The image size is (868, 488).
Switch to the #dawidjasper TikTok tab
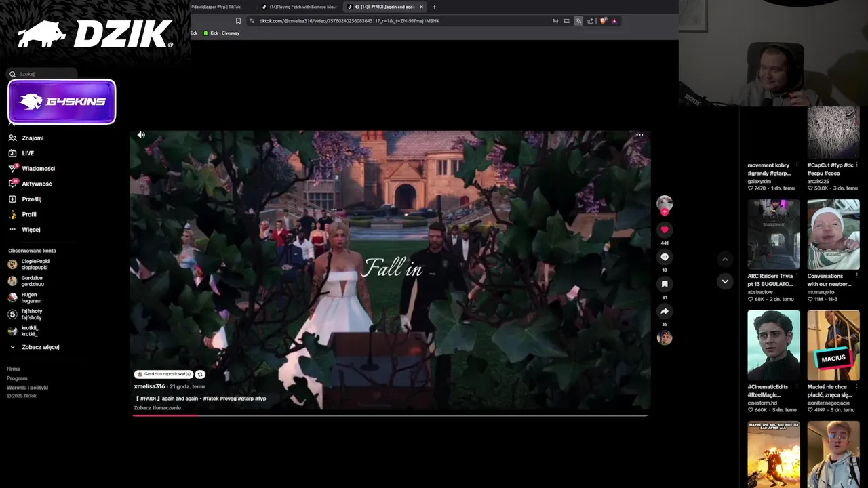click(216, 7)
